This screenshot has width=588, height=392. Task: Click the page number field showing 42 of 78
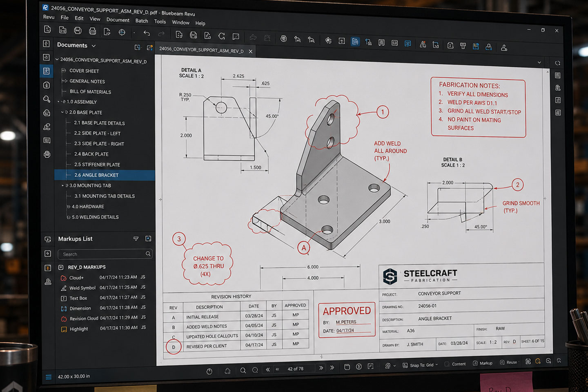[295, 369]
